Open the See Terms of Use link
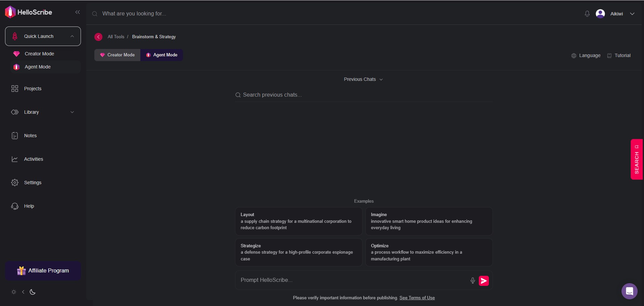The height and width of the screenshot is (306, 644). tap(417, 298)
